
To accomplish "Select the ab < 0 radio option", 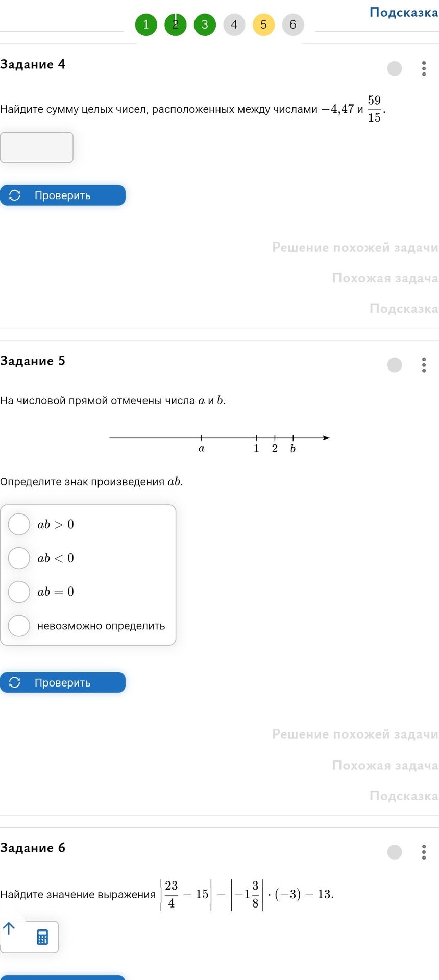I will click(x=19, y=558).
